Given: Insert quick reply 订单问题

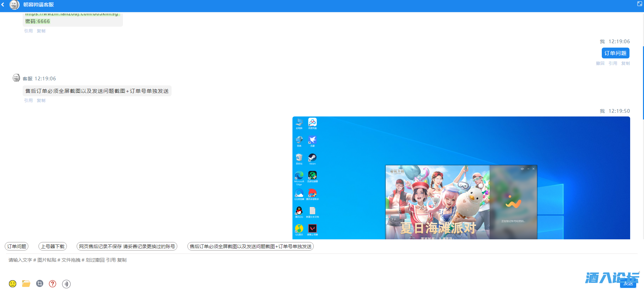Looking at the screenshot, I should point(17,246).
